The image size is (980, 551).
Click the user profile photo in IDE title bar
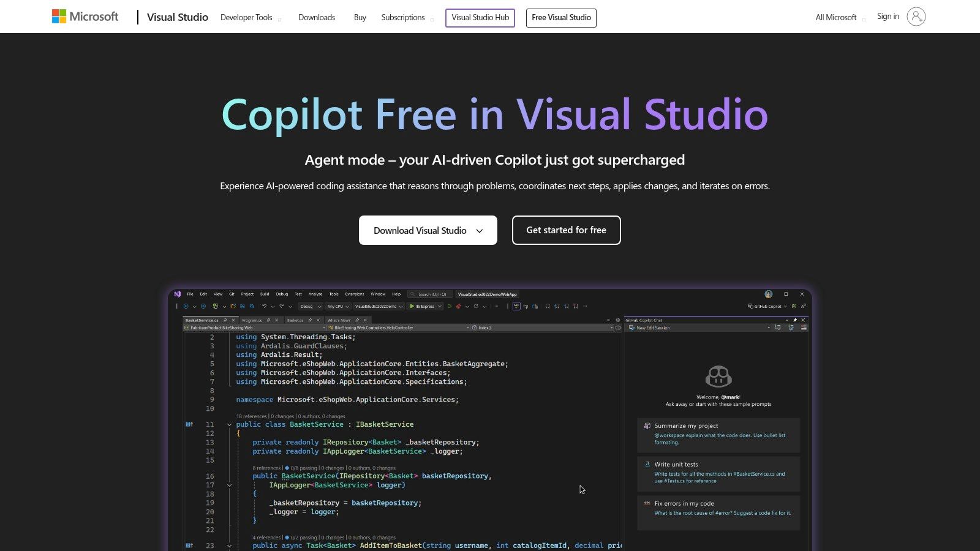769,294
